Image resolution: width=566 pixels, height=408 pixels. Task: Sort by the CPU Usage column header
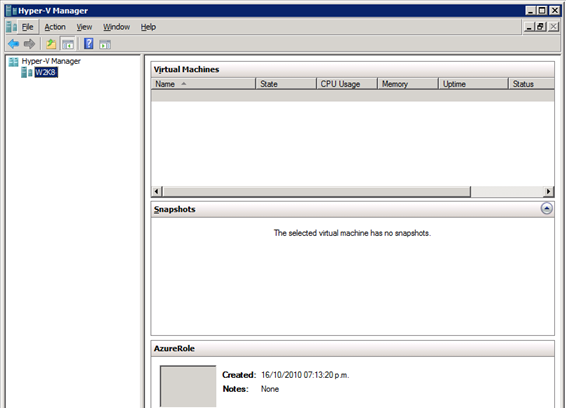pos(347,84)
